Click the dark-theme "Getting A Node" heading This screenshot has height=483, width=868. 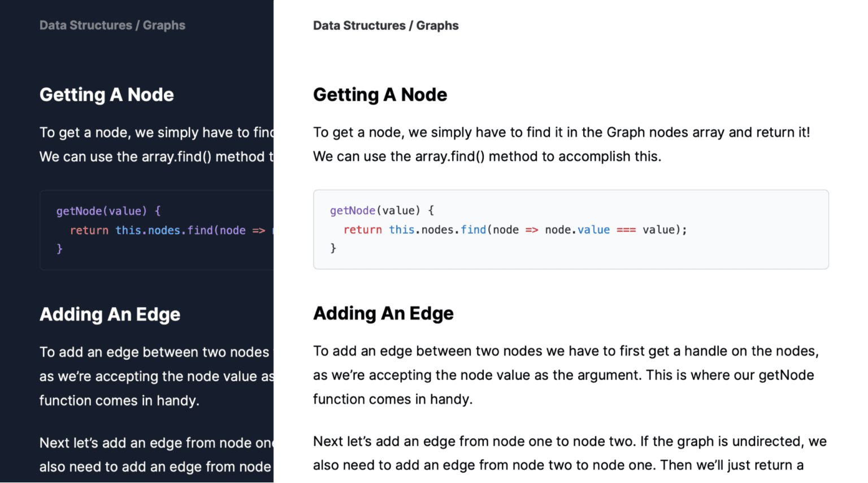107,94
